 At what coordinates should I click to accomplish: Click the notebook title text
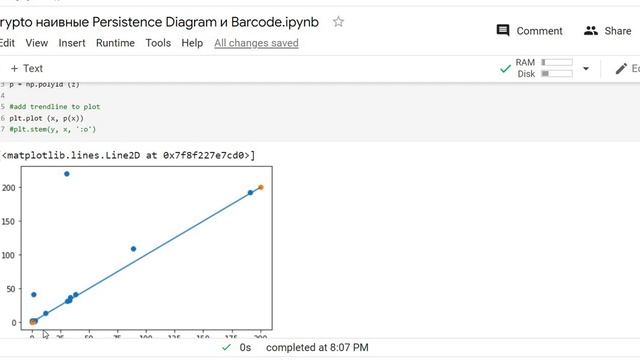pyautogui.click(x=159, y=22)
